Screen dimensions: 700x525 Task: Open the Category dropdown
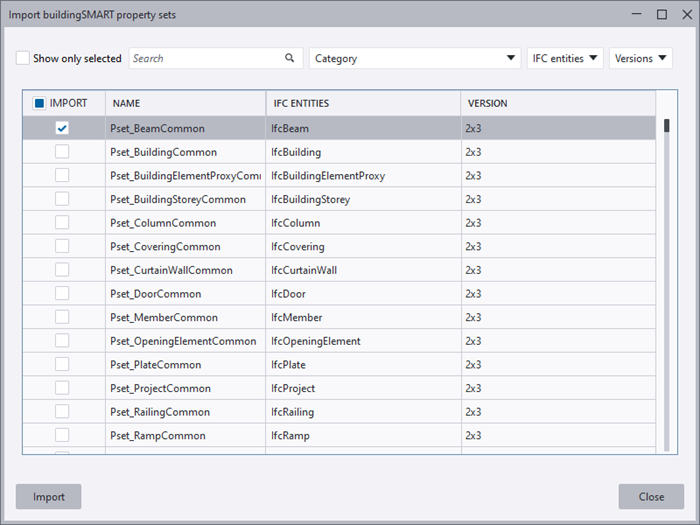[415, 59]
